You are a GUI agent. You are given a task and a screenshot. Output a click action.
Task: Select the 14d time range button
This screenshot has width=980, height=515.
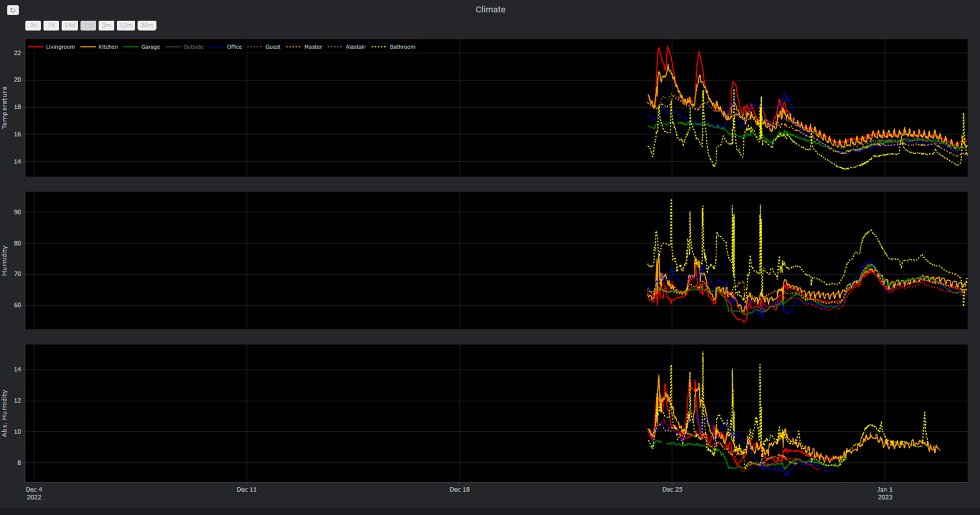69,25
